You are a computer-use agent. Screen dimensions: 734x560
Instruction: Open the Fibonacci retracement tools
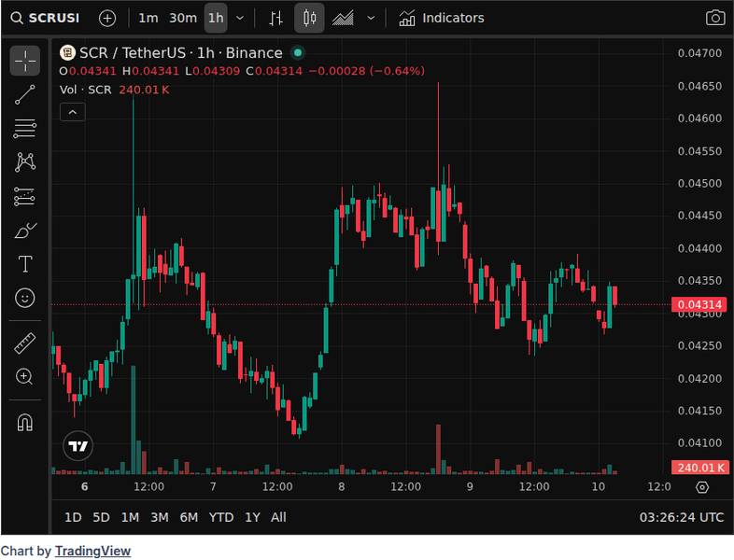(x=25, y=129)
